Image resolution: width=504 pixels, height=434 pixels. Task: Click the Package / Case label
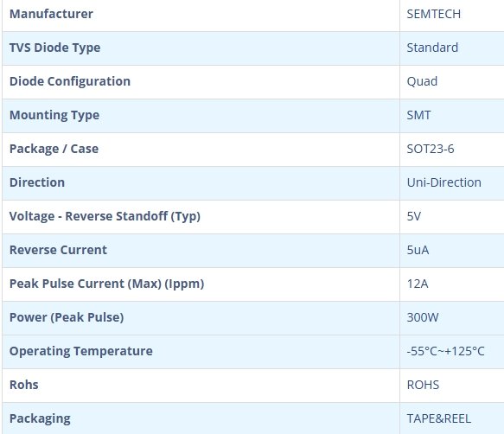54,149
